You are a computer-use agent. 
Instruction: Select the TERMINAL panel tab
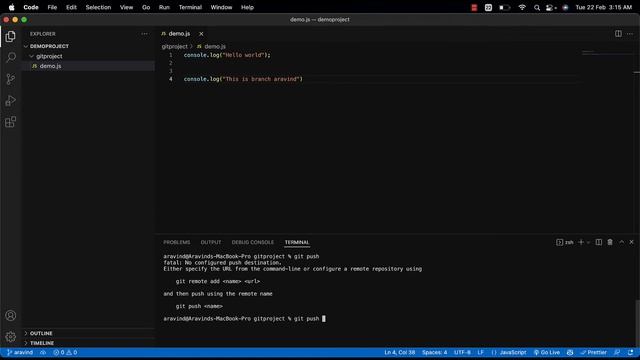click(297, 242)
